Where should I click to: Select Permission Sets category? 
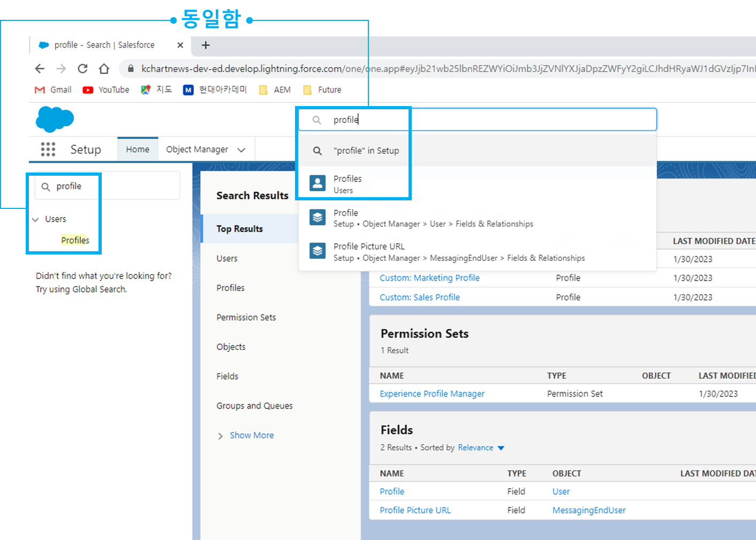tap(246, 317)
